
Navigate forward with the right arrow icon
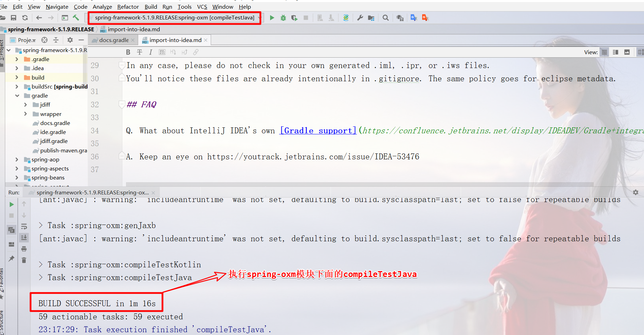[51, 18]
